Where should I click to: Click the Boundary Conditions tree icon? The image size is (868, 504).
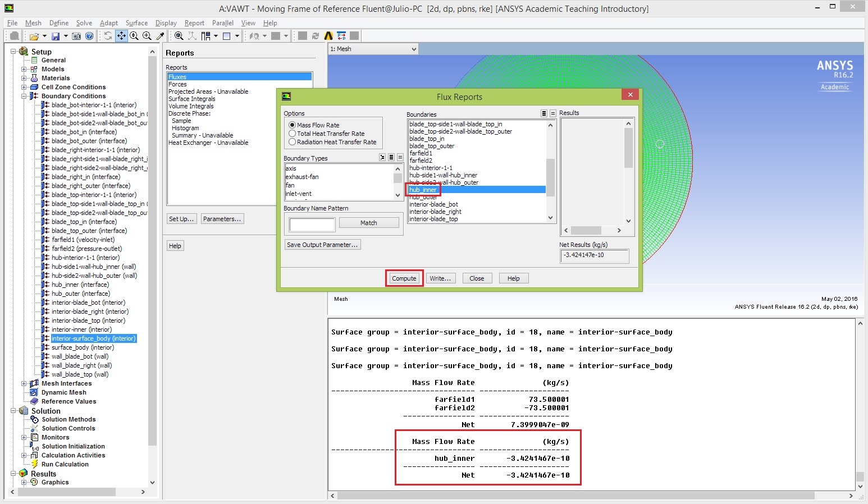[x=34, y=96]
